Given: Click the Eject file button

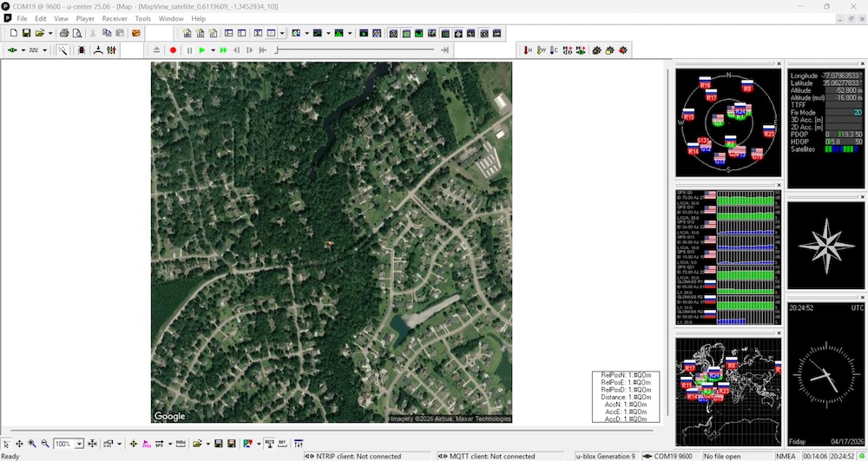Looking at the screenshot, I should (156, 50).
